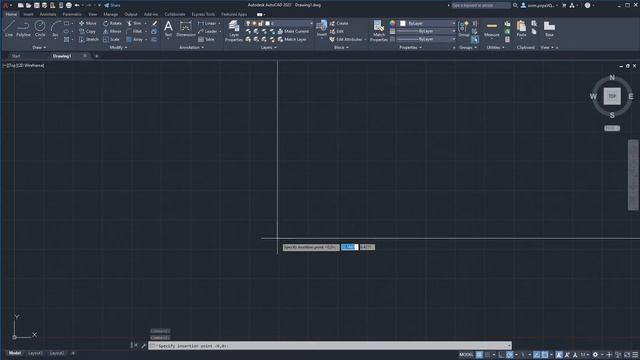
Task: Click Match Properties tool
Action: pyautogui.click(x=378, y=31)
